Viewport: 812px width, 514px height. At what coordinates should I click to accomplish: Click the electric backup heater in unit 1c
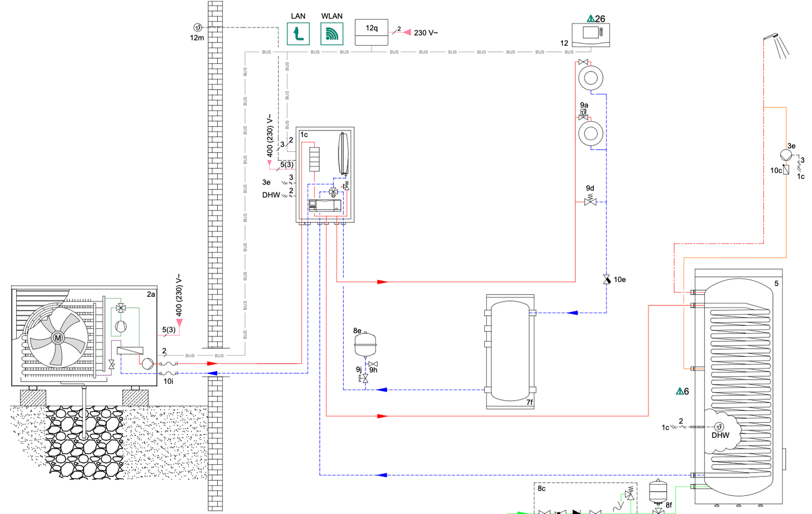(x=315, y=159)
